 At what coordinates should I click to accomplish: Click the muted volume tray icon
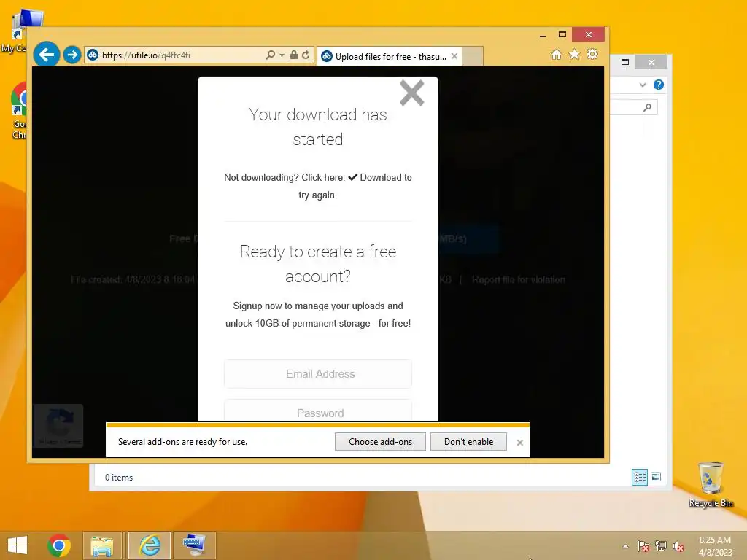(x=678, y=546)
